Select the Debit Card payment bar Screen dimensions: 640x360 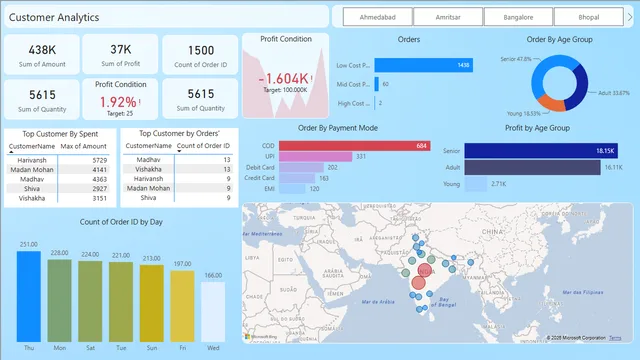coord(301,167)
